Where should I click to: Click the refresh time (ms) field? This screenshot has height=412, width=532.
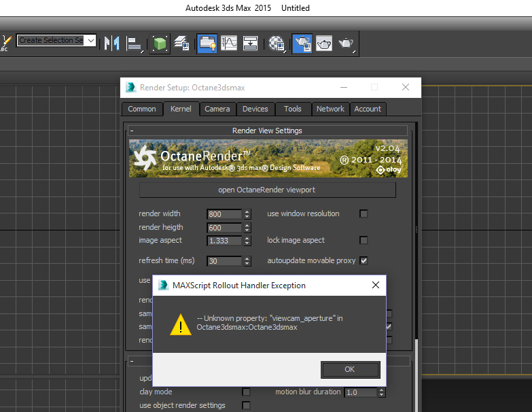[224, 261]
